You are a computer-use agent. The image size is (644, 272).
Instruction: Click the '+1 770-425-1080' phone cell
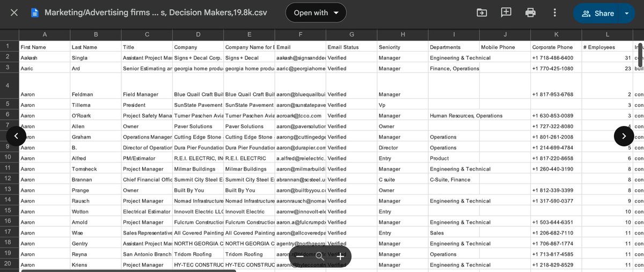pyautogui.click(x=556, y=69)
